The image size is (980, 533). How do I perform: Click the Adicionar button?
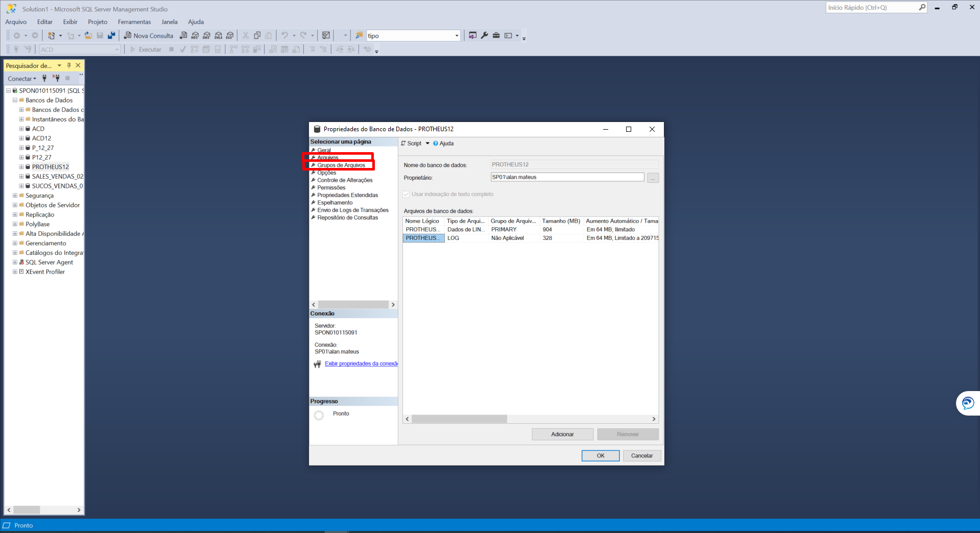pyautogui.click(x=562, y=434)
